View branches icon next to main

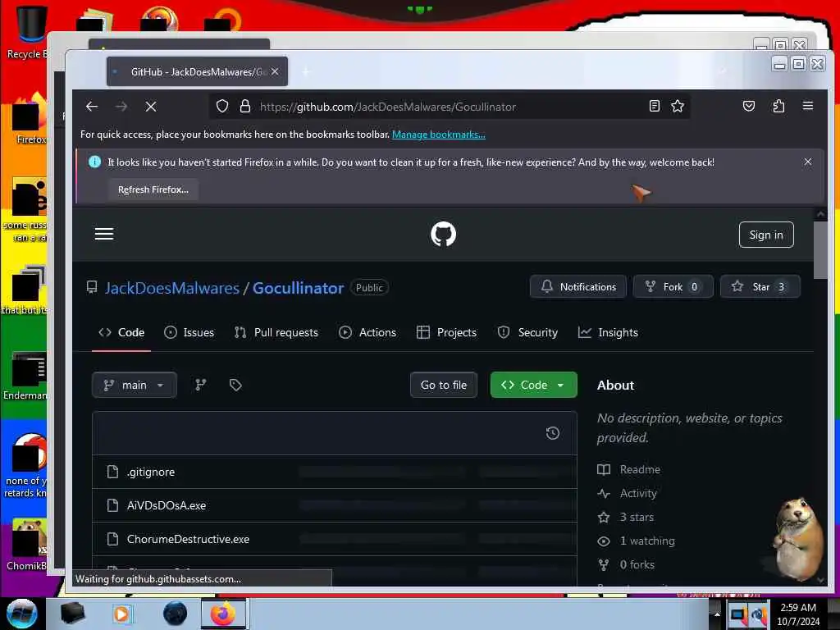pos(201,385)
